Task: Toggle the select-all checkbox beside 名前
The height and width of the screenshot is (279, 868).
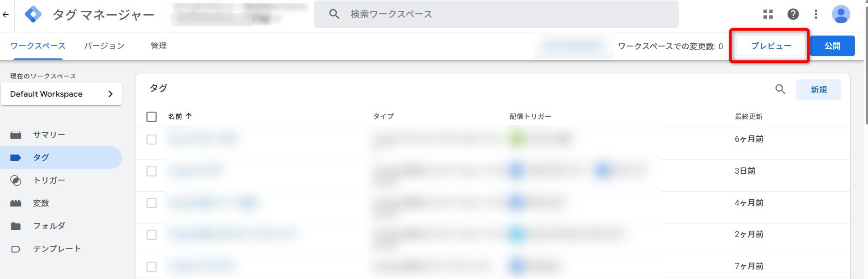Action: (x=152, y=117)
